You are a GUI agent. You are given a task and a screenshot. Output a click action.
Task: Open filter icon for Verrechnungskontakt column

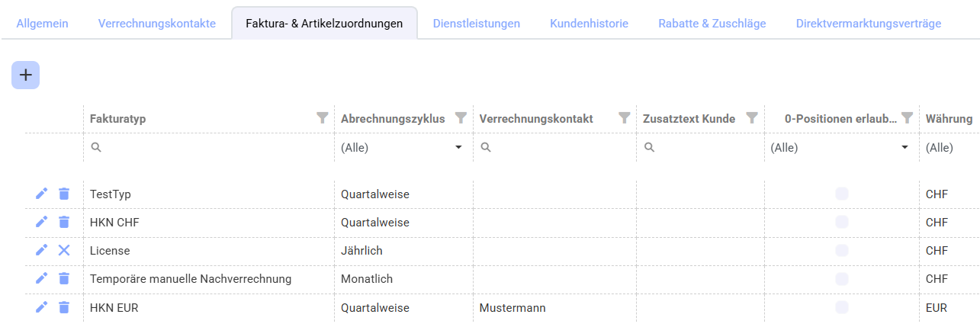point(625,118)
